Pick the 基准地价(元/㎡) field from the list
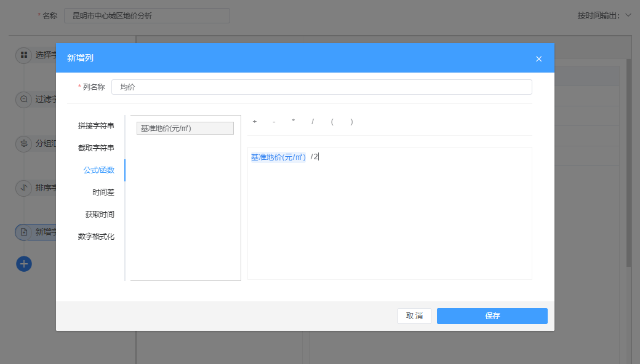 (x=185, y=128)
